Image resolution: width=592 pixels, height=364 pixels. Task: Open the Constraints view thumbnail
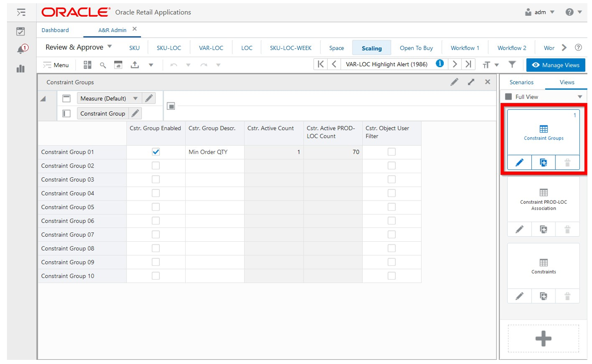543,266
